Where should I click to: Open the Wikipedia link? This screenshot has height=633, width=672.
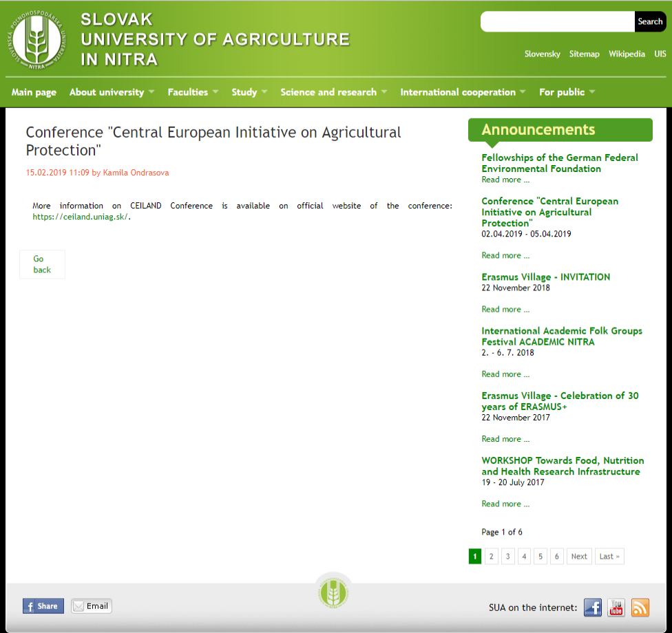pyautogui.click(x=627, y=54)
